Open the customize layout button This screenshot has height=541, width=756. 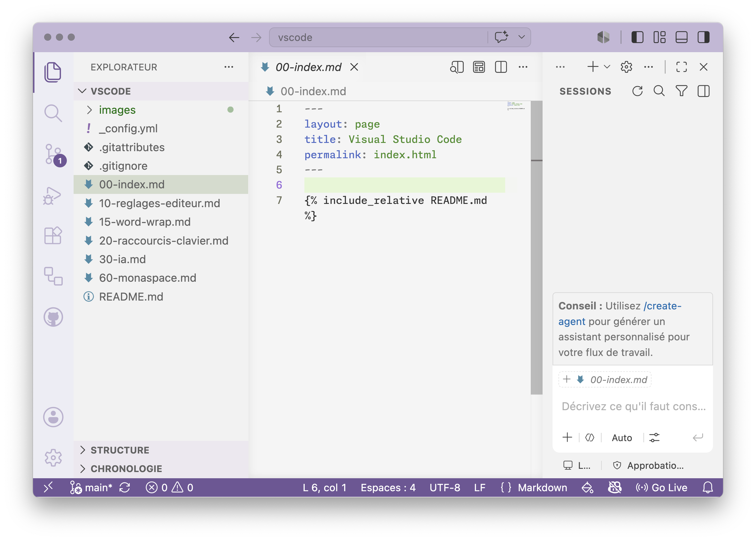point(659,37)
